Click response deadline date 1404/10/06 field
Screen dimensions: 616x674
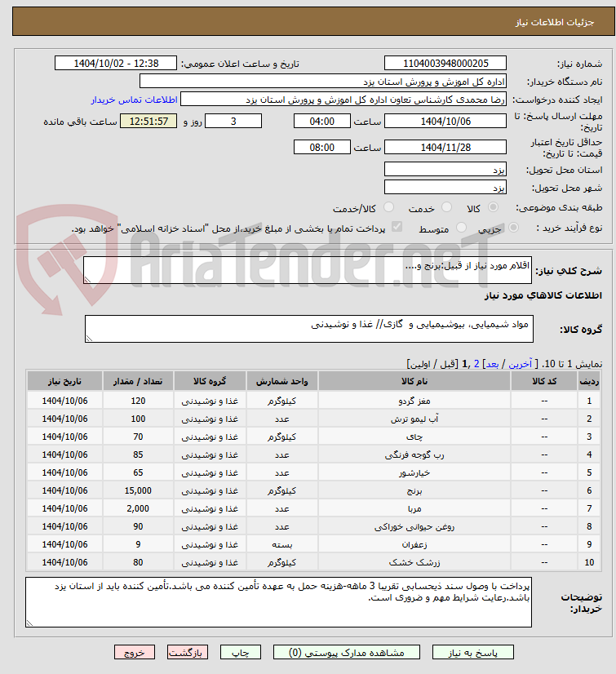click(x=445, y=122)
